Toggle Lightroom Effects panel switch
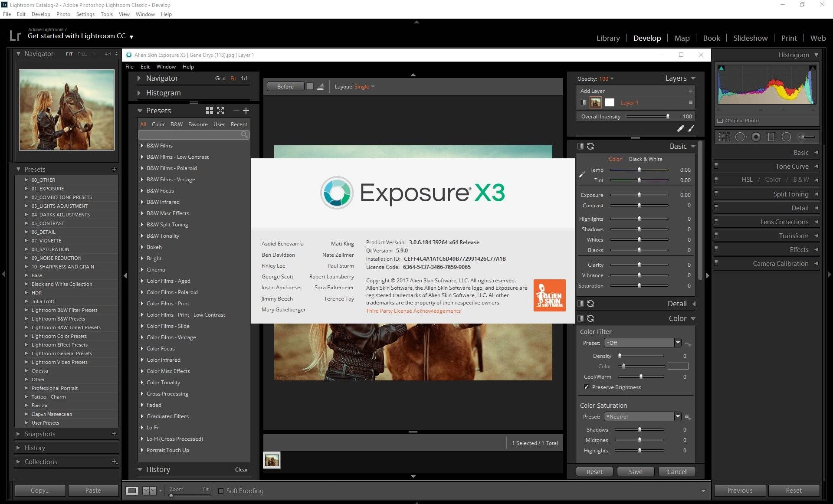This screenshot has width=833, height=504. click(x=716, y=249)
